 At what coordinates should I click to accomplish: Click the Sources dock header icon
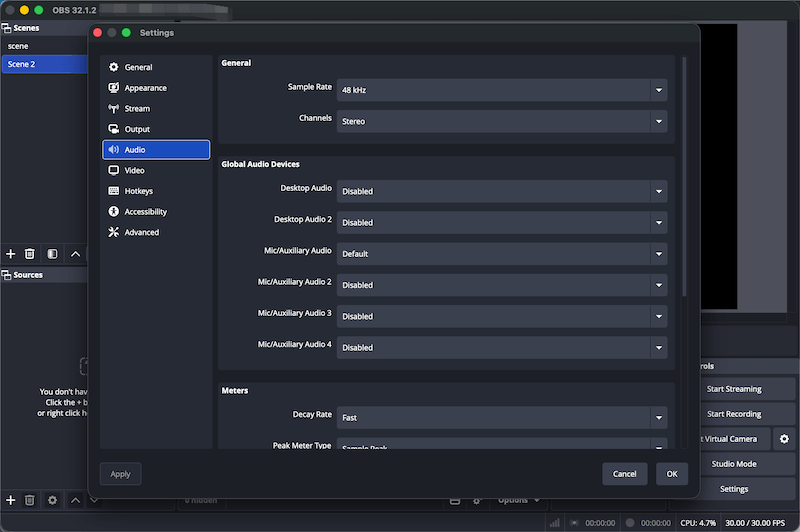click(x=7, y=275)
